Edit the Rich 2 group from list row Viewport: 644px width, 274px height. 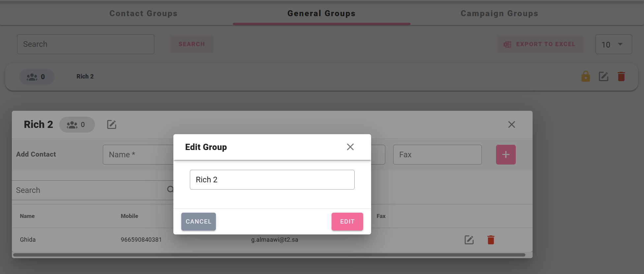pyautogui.click(x=603, y=76)
